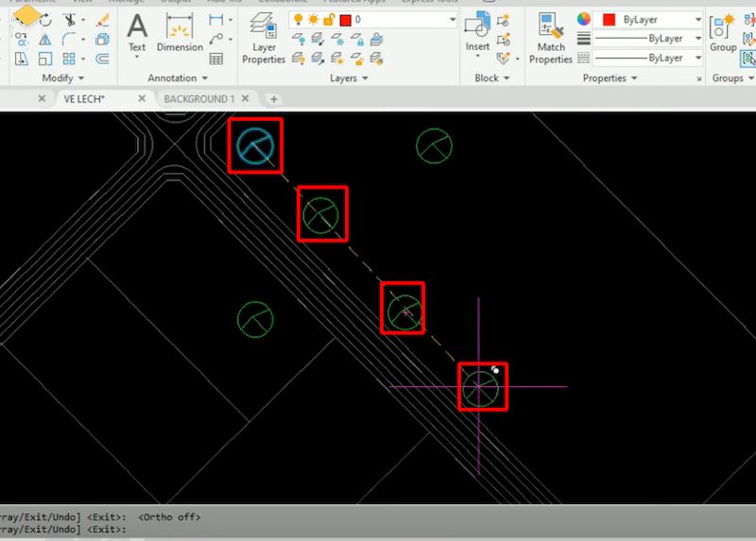Viewport: 756px width, 541px height.
Task: Click the lineweight icon in Properties
Action: point(584,39)
